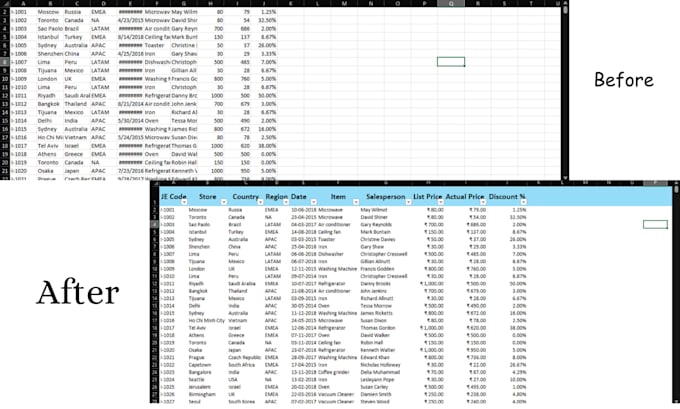Open the Item column filter dropdown

356,202
